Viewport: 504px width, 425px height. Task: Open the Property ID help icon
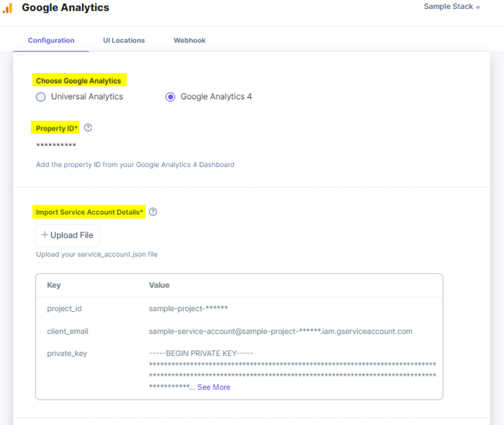(88, 128)
